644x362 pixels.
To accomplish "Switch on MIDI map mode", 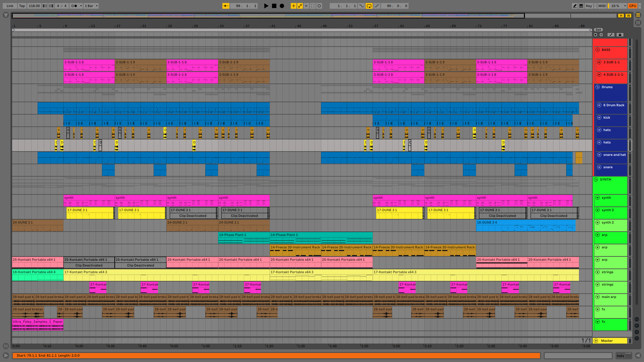I will (602, 6).
